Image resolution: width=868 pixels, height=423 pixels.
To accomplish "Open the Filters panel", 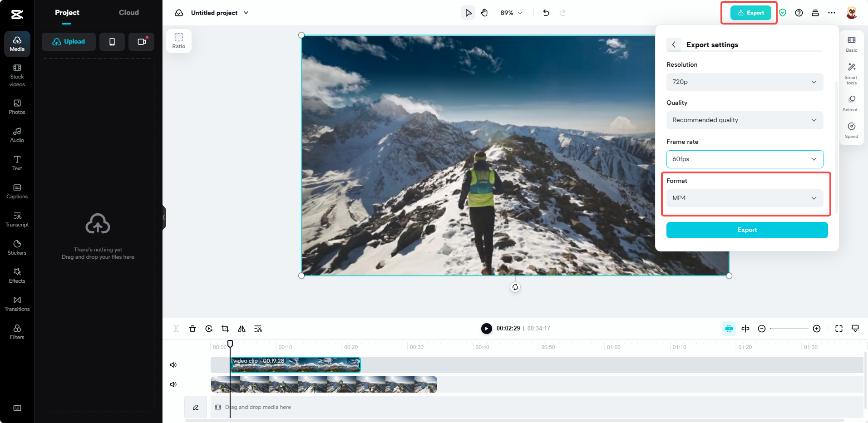I will tap(17, 332).
